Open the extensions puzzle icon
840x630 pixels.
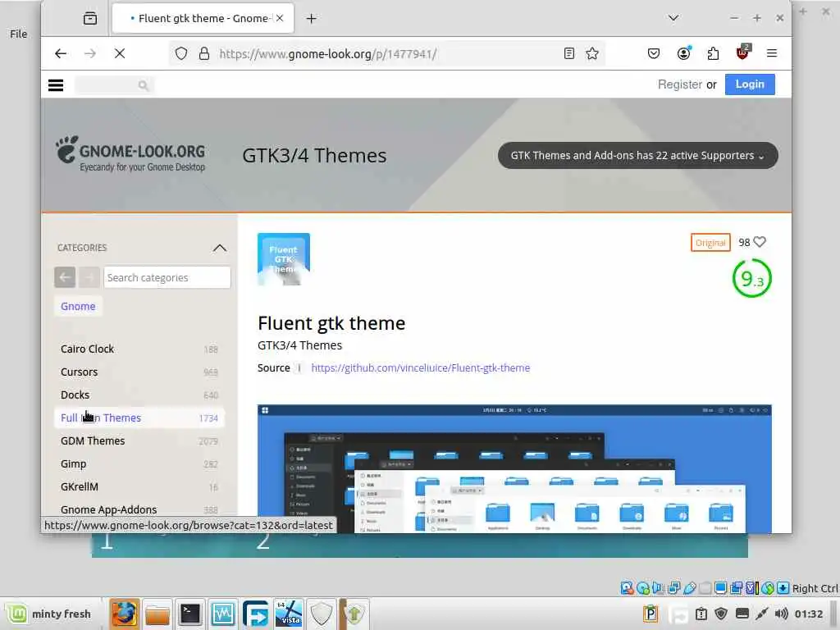[x=713, y=53]
